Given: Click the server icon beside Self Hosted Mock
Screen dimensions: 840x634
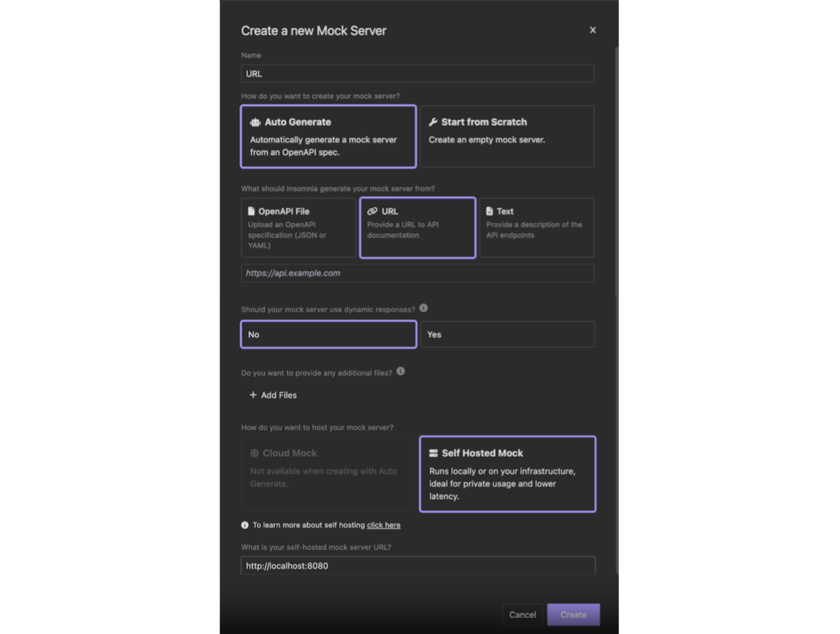Looking at the screenshot, I should [433, 453].
